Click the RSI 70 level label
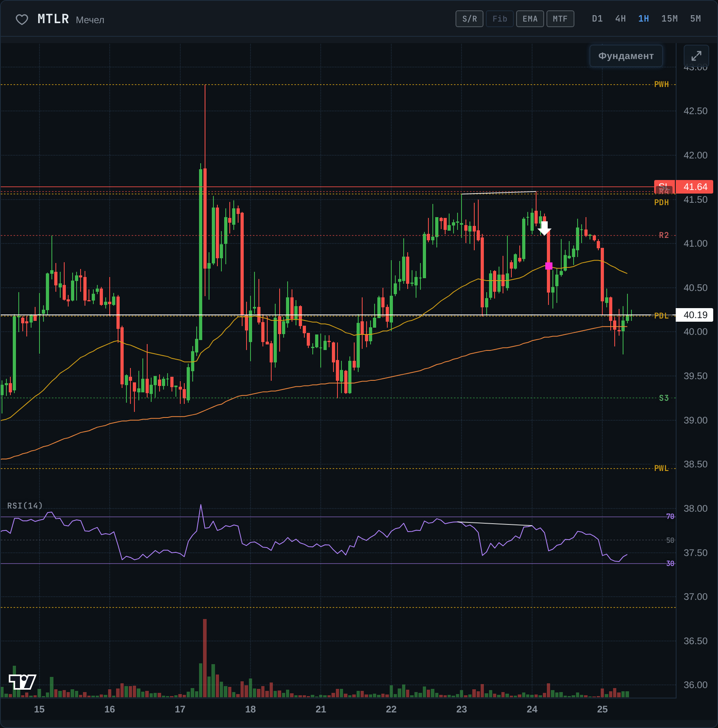 pyautogui.click(x=670, y=516)
